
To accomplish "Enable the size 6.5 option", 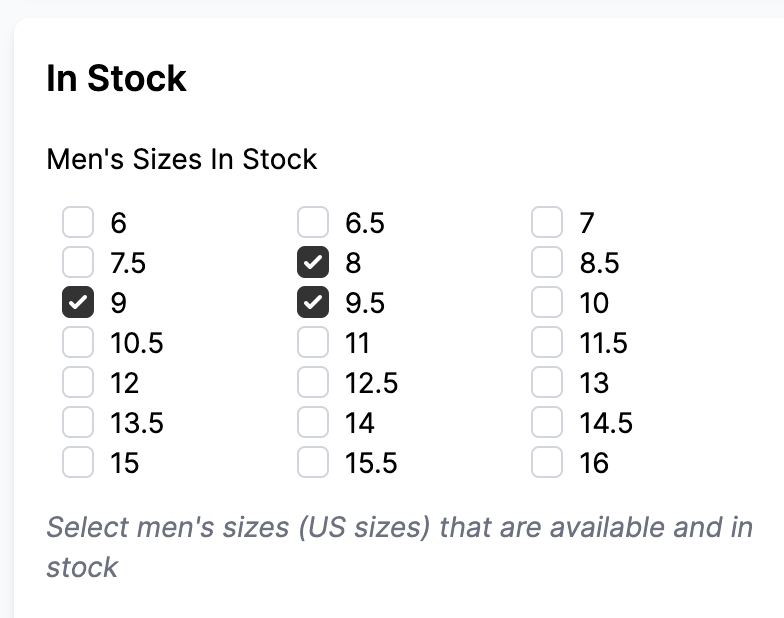I will (x=313, y=222).
